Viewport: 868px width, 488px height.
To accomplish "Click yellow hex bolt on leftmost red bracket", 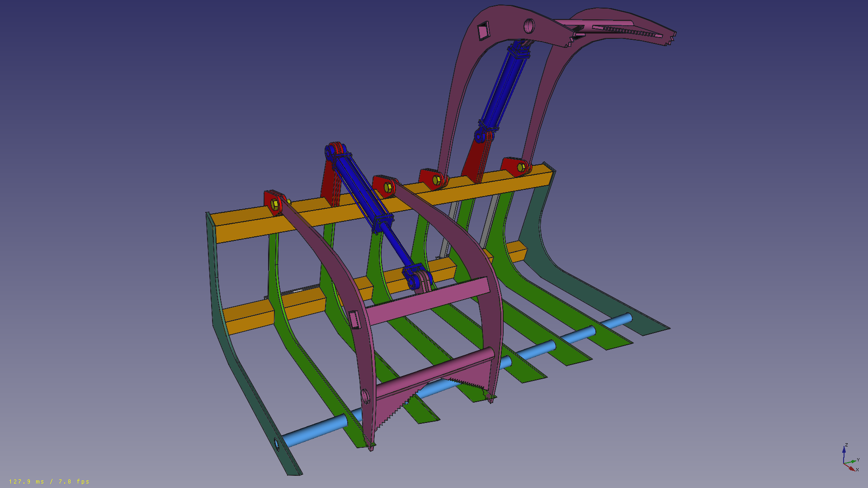I will [x=275, y=204].
